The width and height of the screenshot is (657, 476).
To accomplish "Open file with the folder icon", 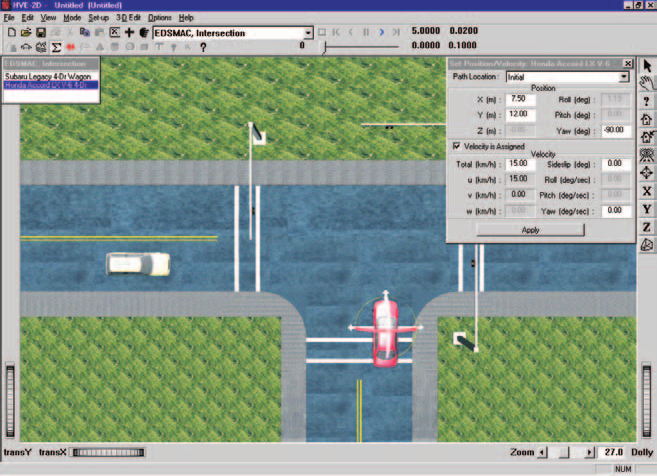I will [x=26, y=32].
